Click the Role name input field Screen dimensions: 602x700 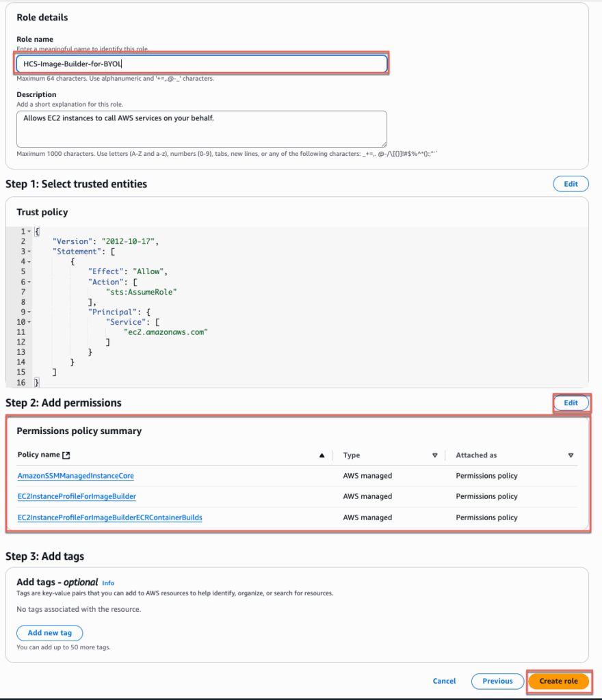[202, 64]
